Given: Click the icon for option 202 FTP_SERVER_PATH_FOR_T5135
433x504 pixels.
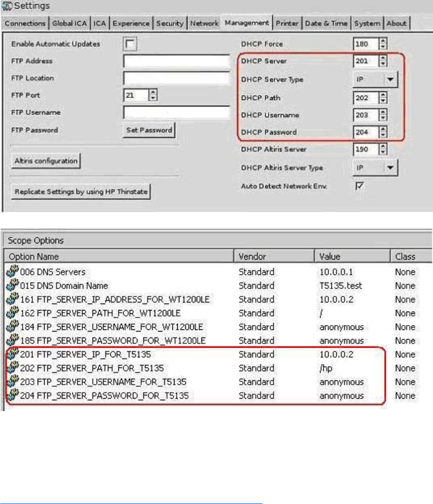Looking at the screenshot, I should 12,368.
